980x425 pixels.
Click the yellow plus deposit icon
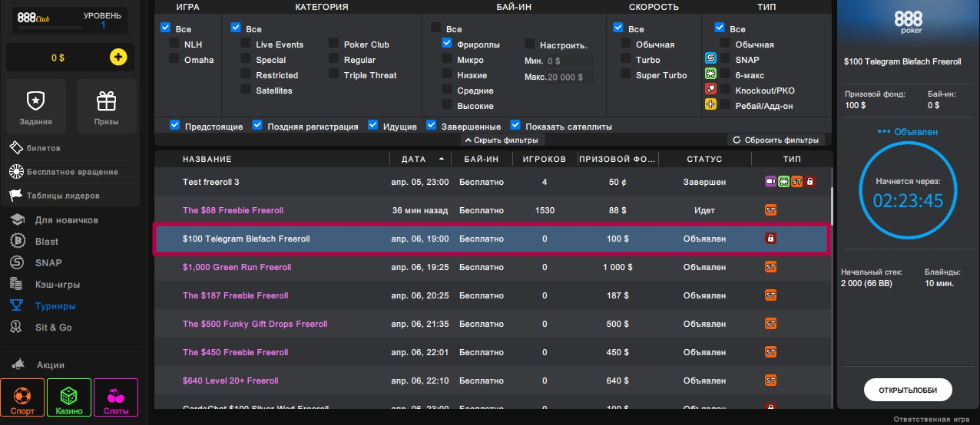pos(118,57)
